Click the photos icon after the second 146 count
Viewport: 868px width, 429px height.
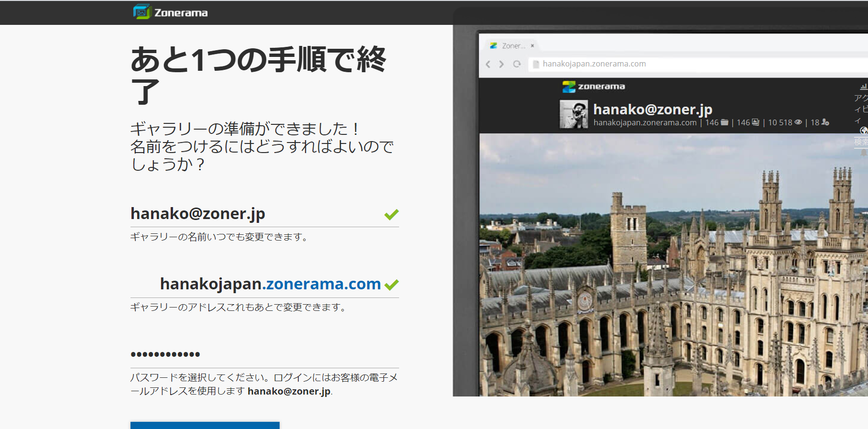coord(755,122)
